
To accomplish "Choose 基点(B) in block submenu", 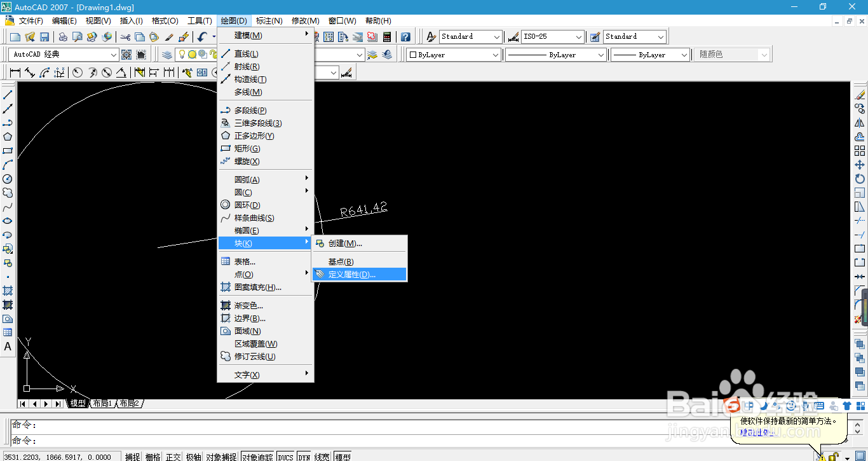I will pos(359,262).
